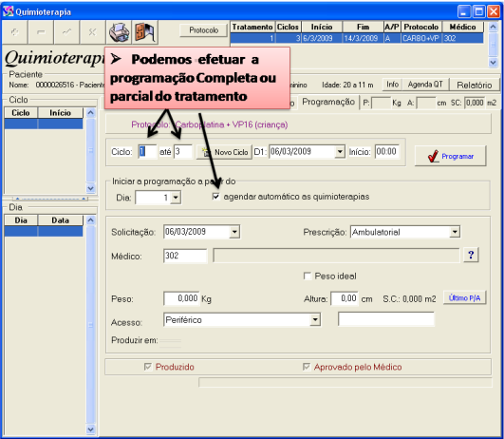Click the cancel X toolbar icon
Image resolution: width=504 pixels, height=439 pixels.
92,32
